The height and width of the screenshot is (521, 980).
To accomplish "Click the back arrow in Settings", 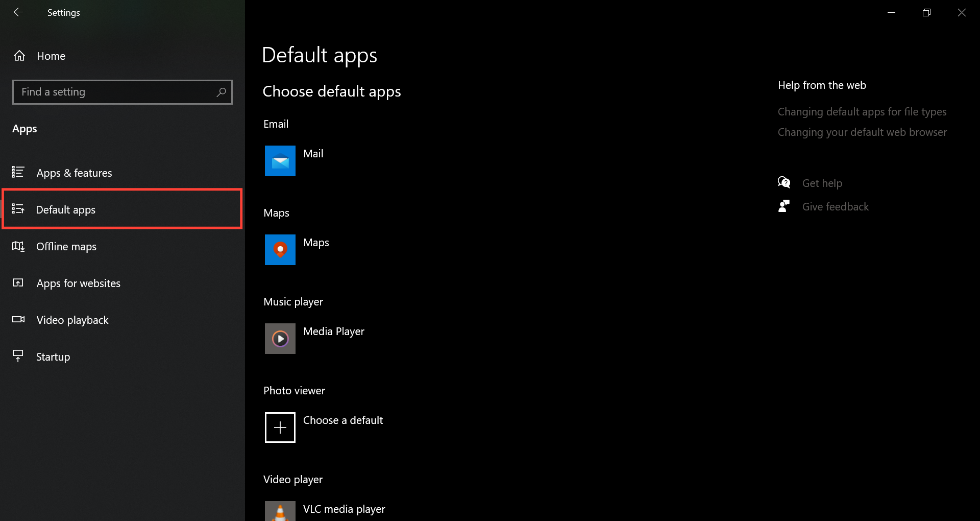I will pyautogui.click(x=18, y=12).
